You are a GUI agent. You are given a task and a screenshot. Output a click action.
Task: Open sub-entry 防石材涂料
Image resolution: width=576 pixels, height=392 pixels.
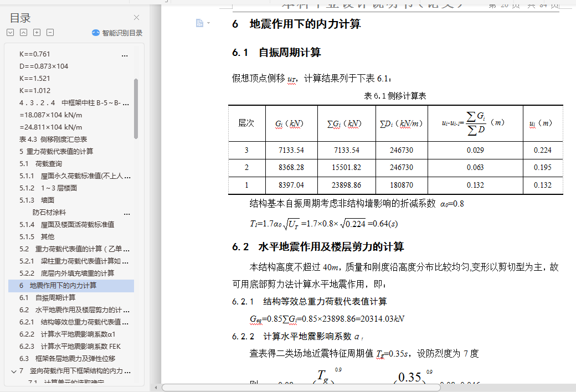coord(49,213)
